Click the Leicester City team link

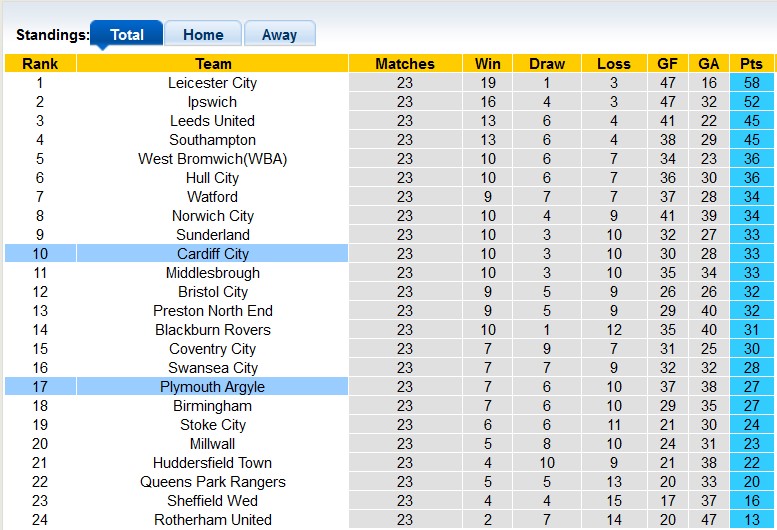click(x=212, y=83)
